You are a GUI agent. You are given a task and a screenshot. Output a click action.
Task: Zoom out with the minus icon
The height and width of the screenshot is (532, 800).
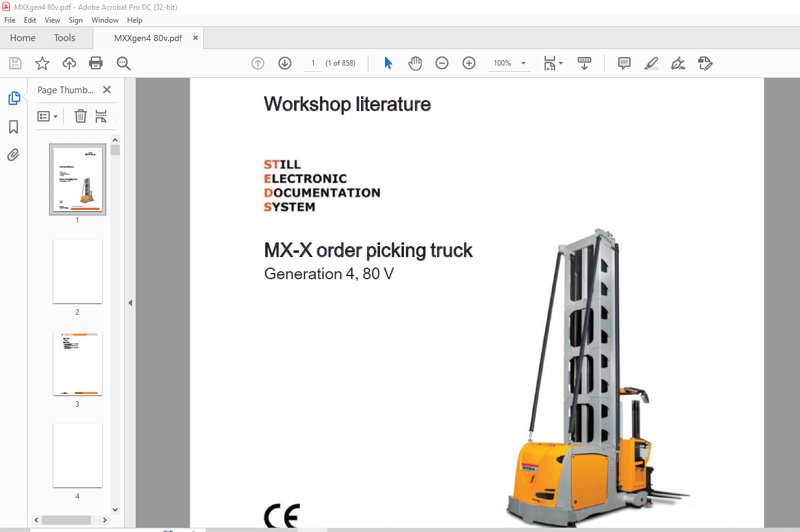(x=442, y=63)
